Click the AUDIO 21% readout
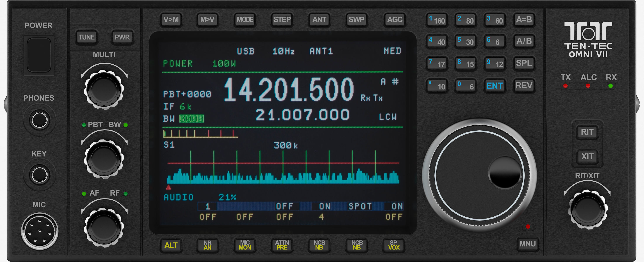Viewport: 644px width, 262px height. 200,197
